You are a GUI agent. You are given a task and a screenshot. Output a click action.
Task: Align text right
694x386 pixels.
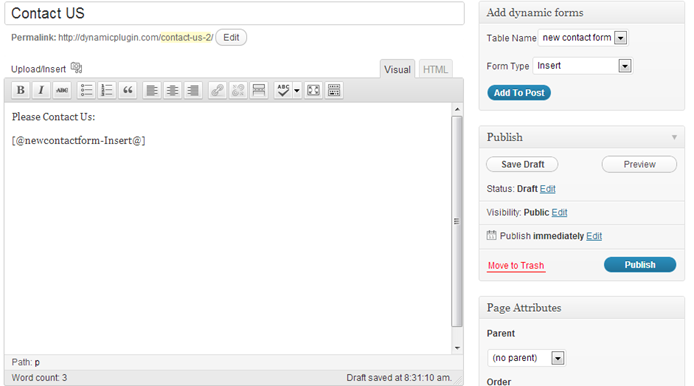[x=193, y=90]
